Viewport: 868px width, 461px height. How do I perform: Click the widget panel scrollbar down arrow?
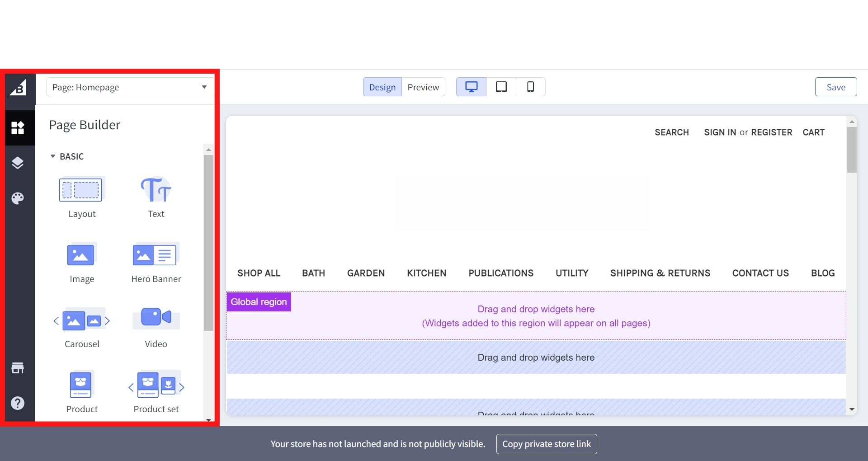tap(208, 419)
